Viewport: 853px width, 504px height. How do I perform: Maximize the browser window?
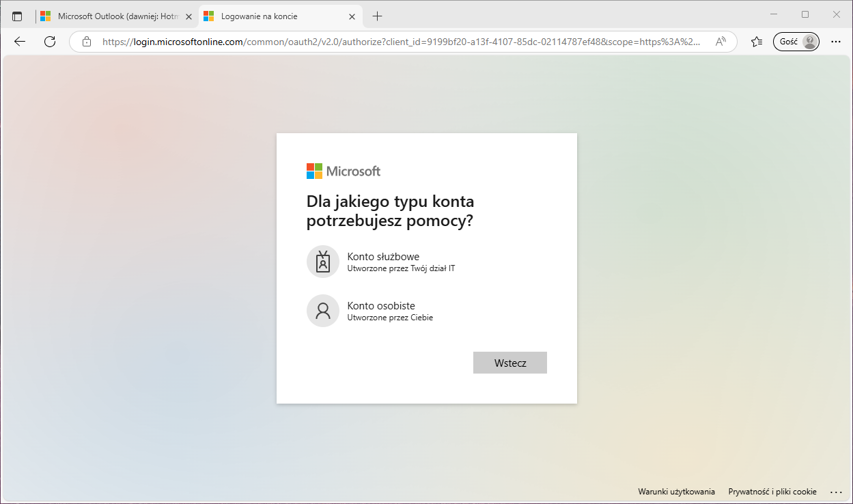[805, 14]
